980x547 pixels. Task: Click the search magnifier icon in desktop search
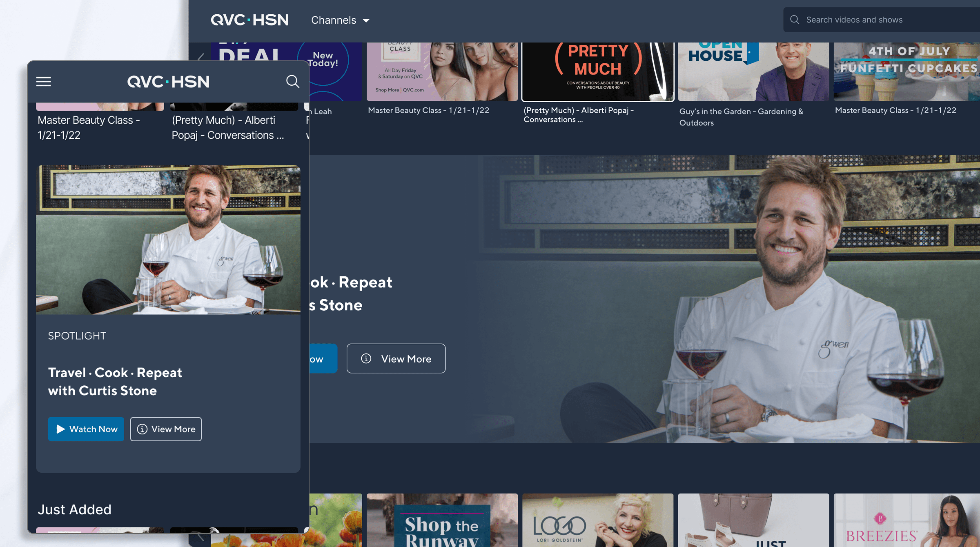pos(795,20)
